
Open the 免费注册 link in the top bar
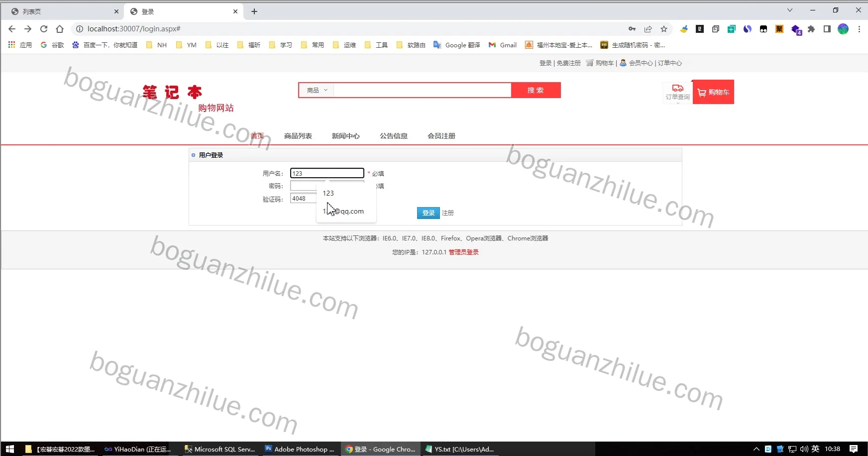[x=569, y=63]
